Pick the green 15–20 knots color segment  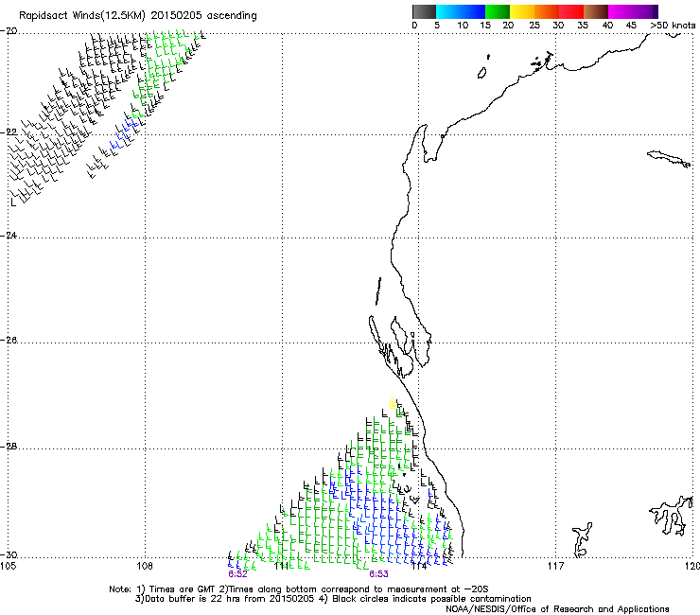(x=498, y=11)
